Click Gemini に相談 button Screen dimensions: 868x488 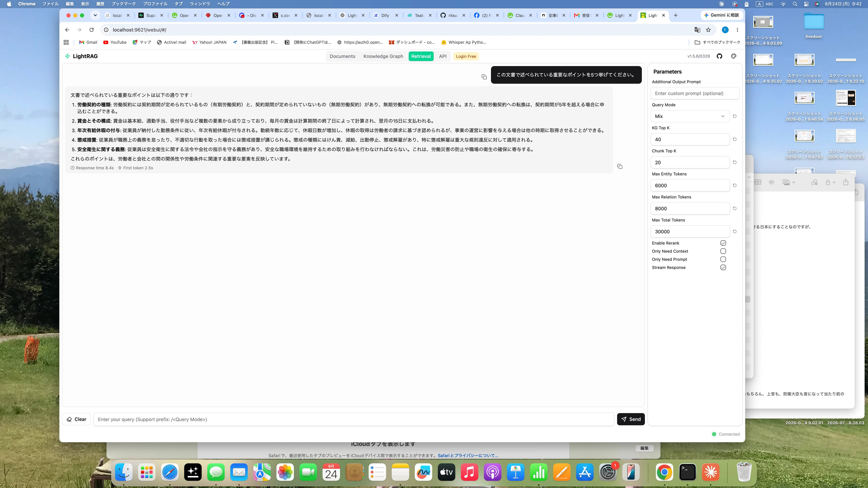[x=721, y=15]
